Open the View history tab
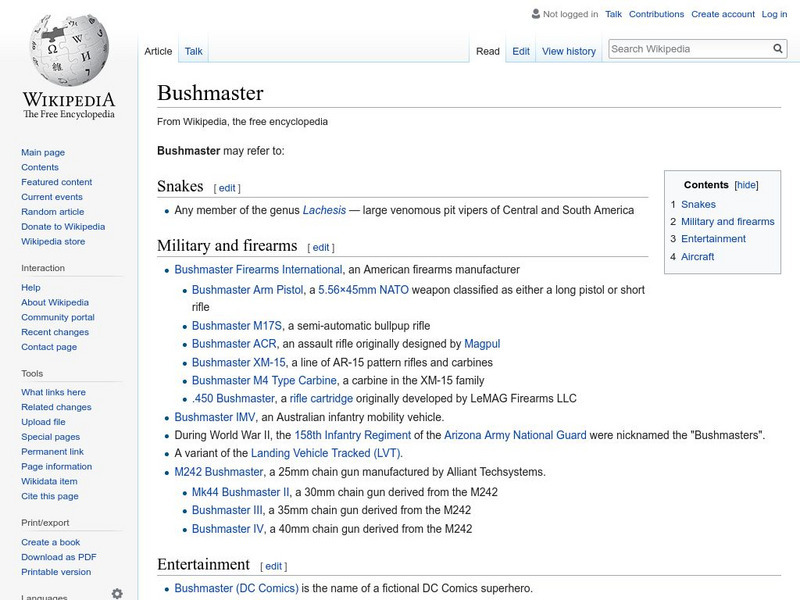The width and height of the screenshot is (800, 600). [x=569, y=52]
